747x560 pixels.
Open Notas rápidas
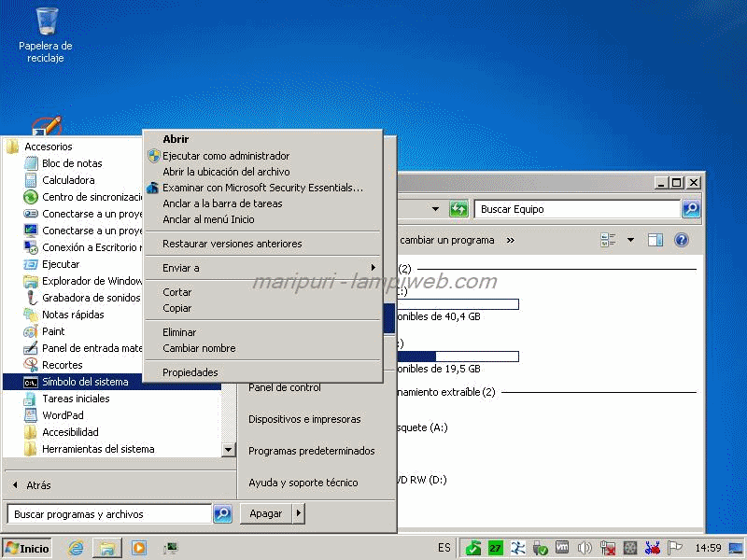coord(63,315)
